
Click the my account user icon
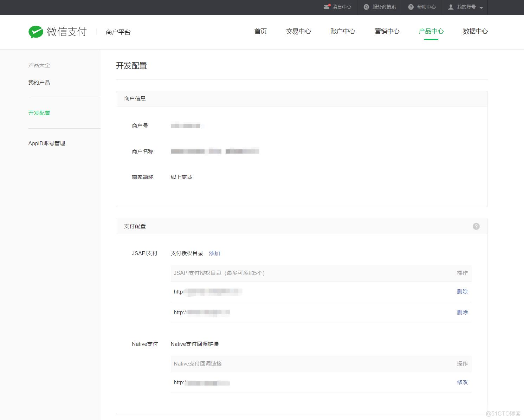coord(451,7)
